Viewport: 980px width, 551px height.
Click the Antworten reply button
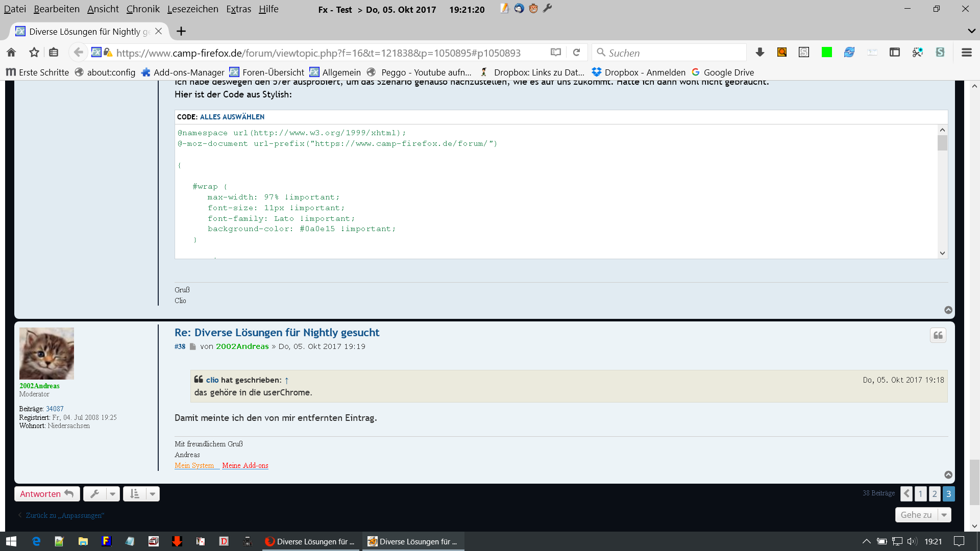[x=46, y=494]
